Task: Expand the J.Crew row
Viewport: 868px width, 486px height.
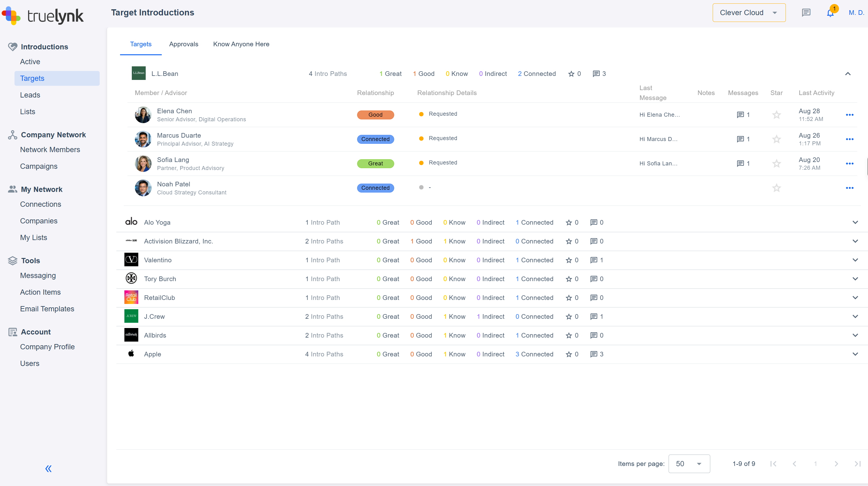Action: [855, 317]
